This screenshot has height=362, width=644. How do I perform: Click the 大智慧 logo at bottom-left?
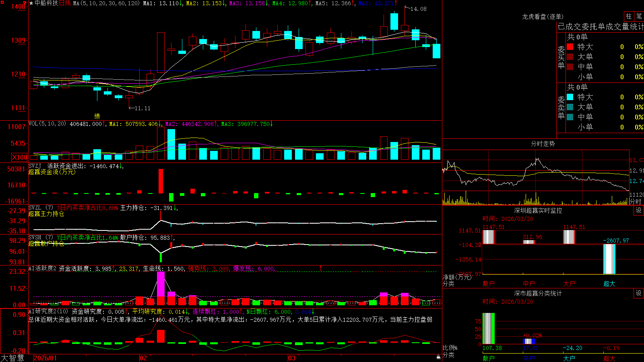click(x=12, y=358)
